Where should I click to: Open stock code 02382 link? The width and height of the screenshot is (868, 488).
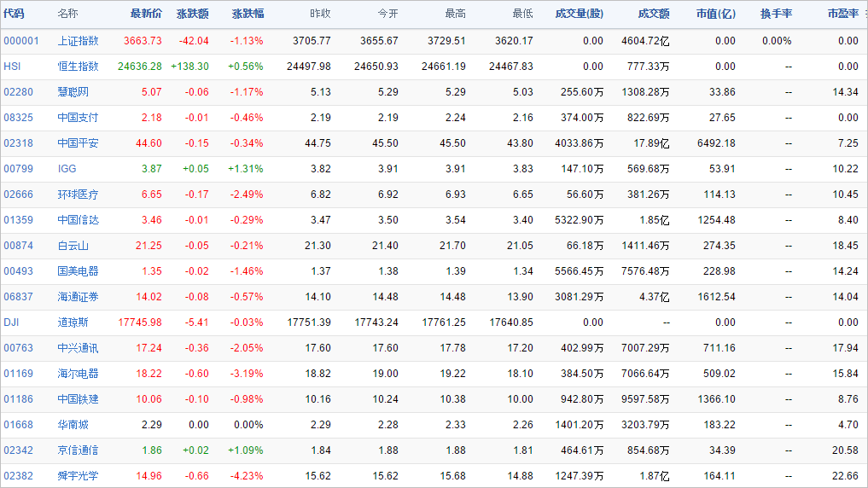pyautogui.click(x=18, y=476)
